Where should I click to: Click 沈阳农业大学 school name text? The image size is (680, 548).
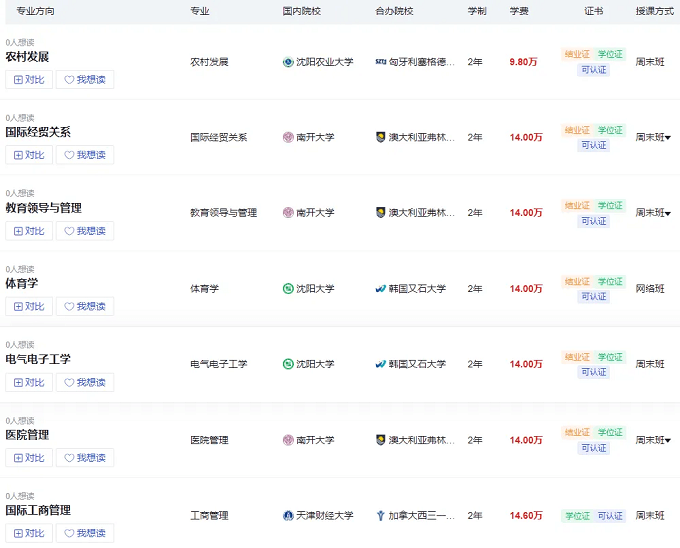click(324, 62)
